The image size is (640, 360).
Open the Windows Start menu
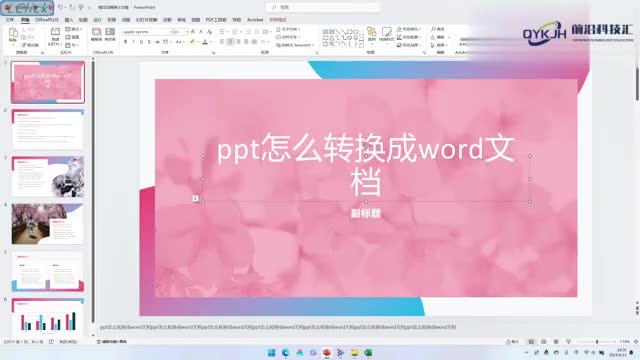coord(271,353)
